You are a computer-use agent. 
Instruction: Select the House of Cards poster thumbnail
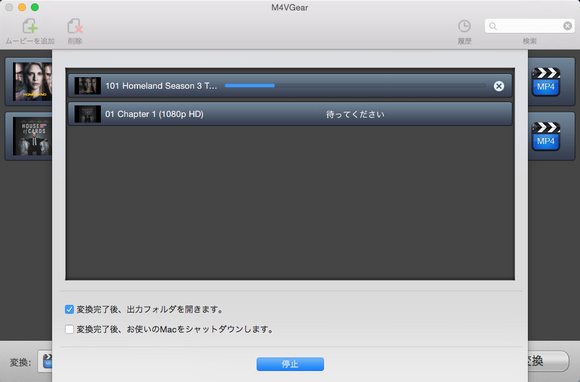tap(32, 136)
